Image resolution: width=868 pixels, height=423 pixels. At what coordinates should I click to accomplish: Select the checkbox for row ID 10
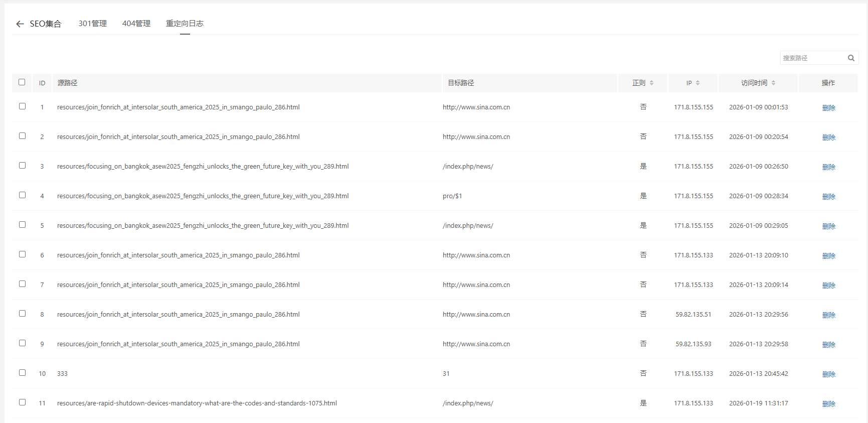click(x=23, y=373)
